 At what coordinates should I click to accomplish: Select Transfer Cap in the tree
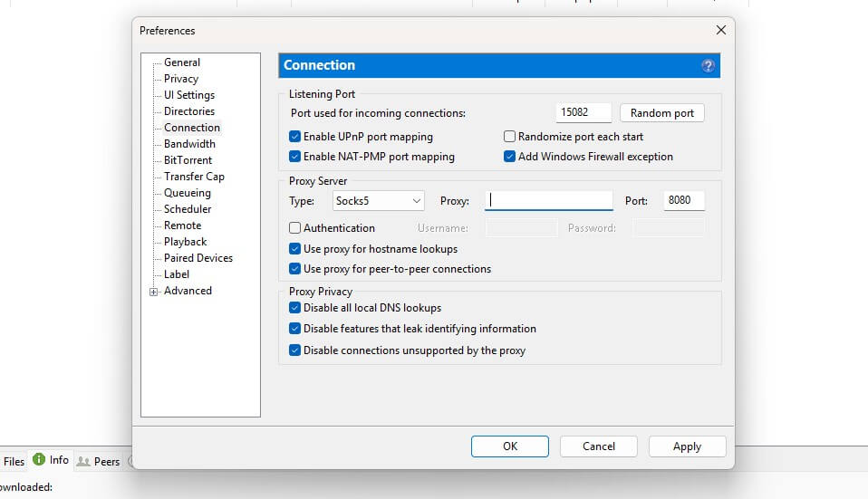pos(194,177)
